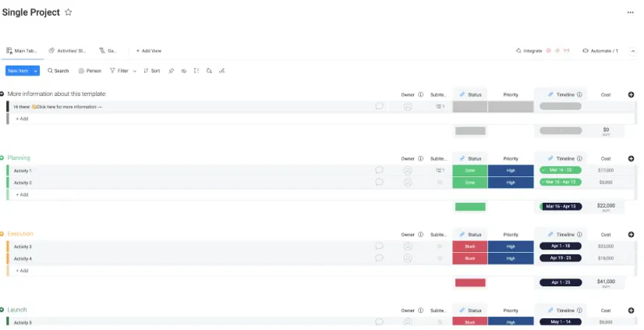The width and height of the screenshot is (644, 330).
Task: Open the Filter dropdown arrow
Action: click(x=135, y=71)
